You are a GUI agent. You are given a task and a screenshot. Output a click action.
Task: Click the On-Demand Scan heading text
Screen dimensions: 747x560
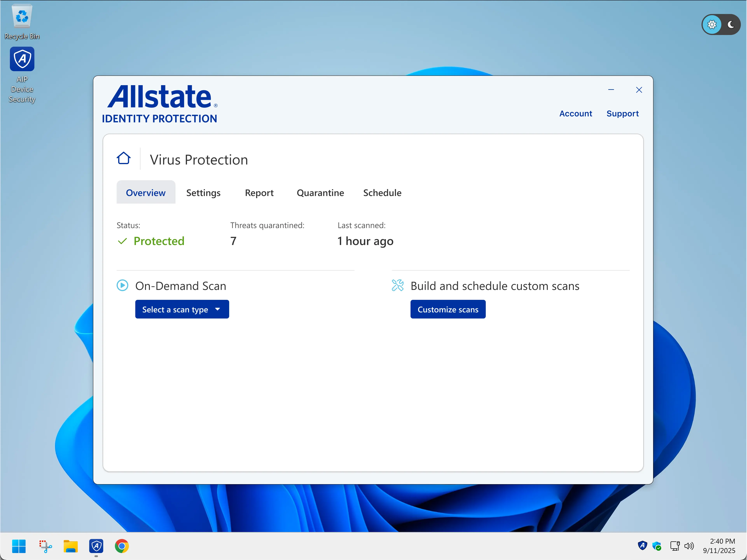click(x=181, y=286)
